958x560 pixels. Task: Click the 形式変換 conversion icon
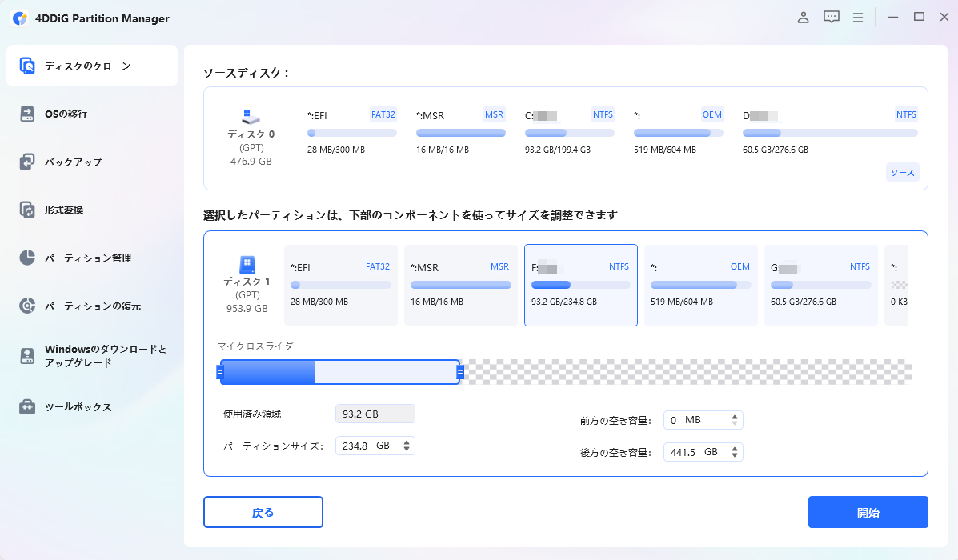pos(28,210)
